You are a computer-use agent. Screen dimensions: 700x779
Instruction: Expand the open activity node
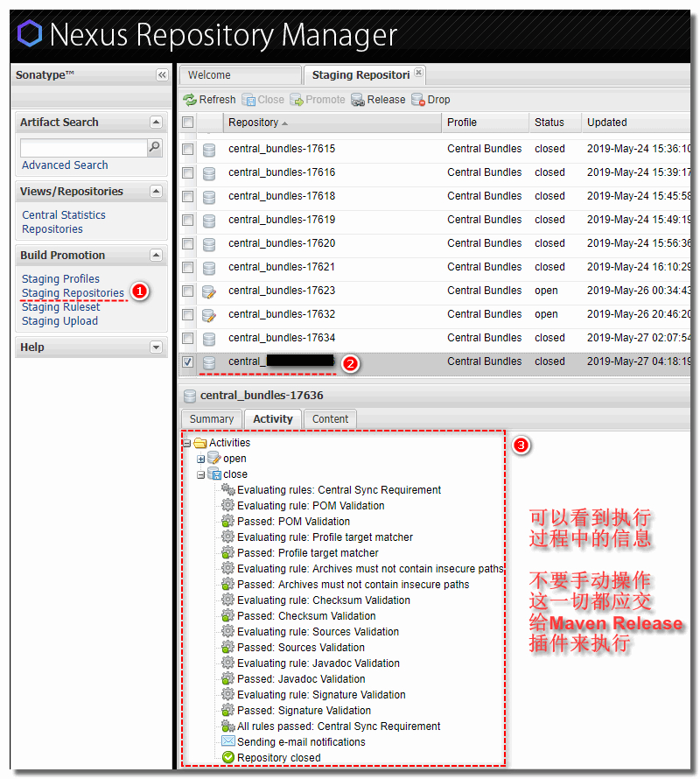[x=200, y=459]
